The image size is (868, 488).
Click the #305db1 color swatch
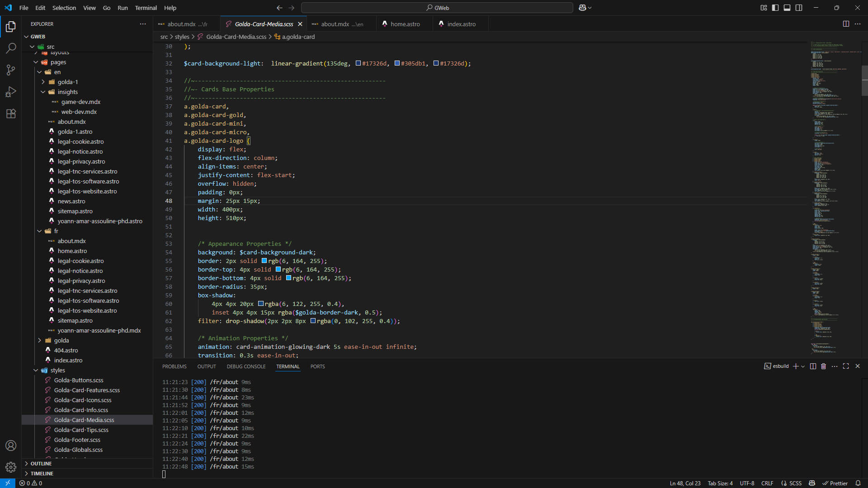397,63
